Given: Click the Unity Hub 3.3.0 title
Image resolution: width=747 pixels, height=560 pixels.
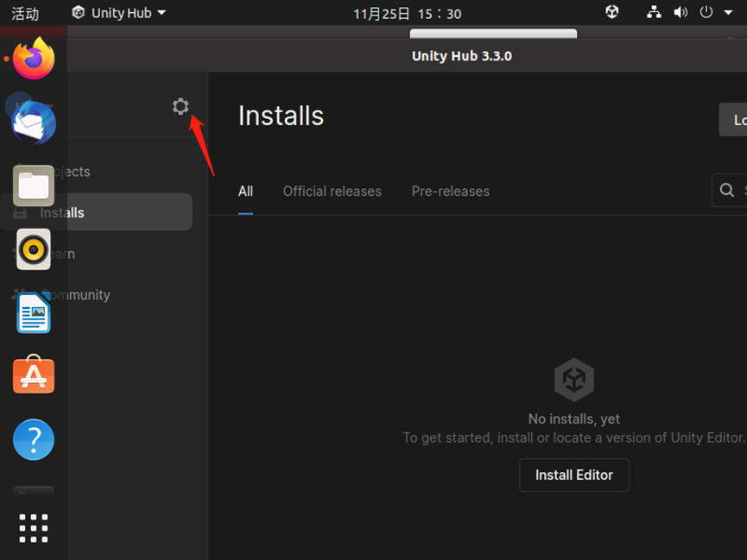Looking at the screenshot, I should [x=462, y=56].
